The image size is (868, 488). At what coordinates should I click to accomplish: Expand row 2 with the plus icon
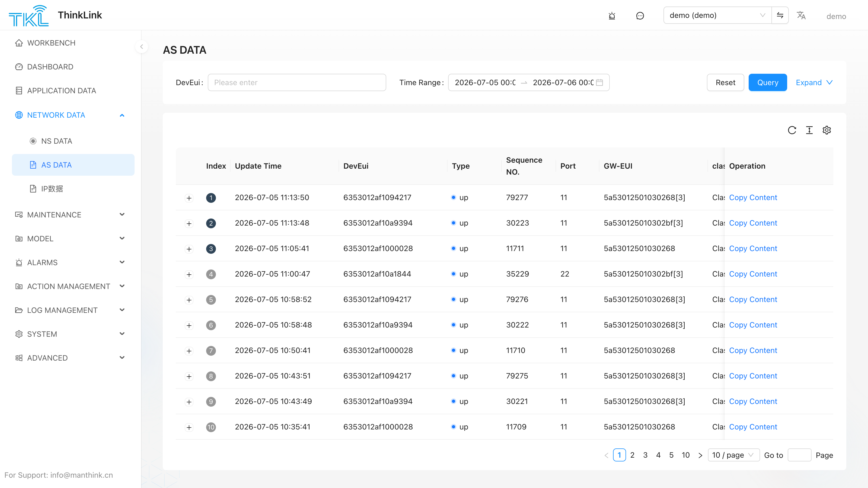(189, 224)
